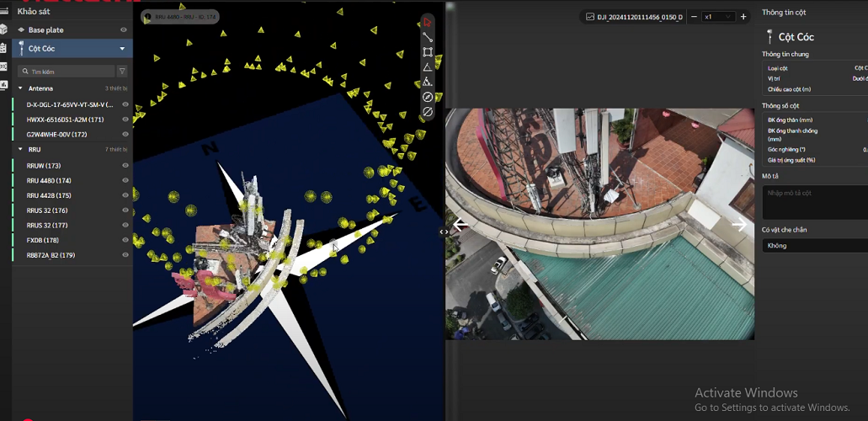Screen dimensions: 868x421
Task: Open the Có vật che chắn dropdown
Action: click(814, 246)
